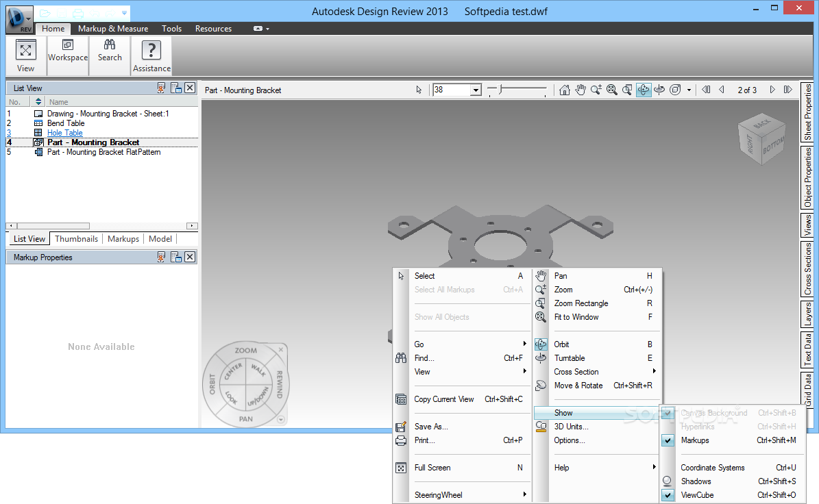Click the zoom value field showing 38
Screen dimensions: 819x504
pyautogui.click(x=451, y=90)
